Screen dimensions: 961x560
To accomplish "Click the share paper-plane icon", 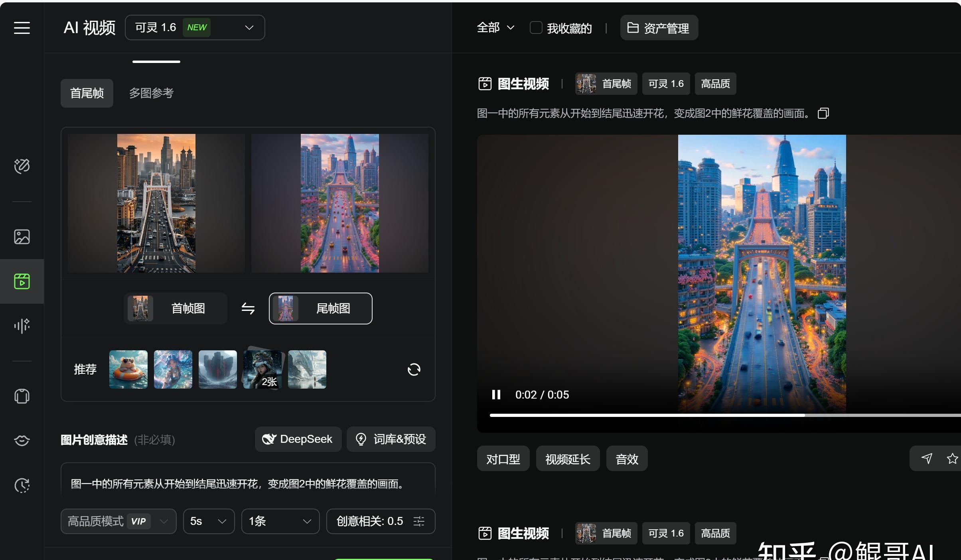I will coord(926,458).
